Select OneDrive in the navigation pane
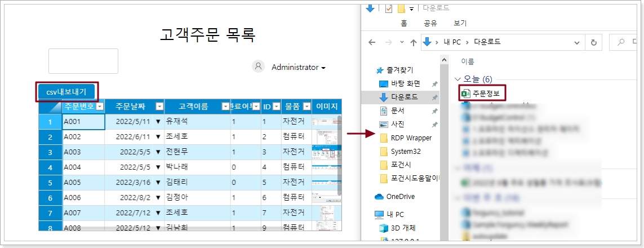The height and width of the screenshot is (248, 644). pos(400,196)
